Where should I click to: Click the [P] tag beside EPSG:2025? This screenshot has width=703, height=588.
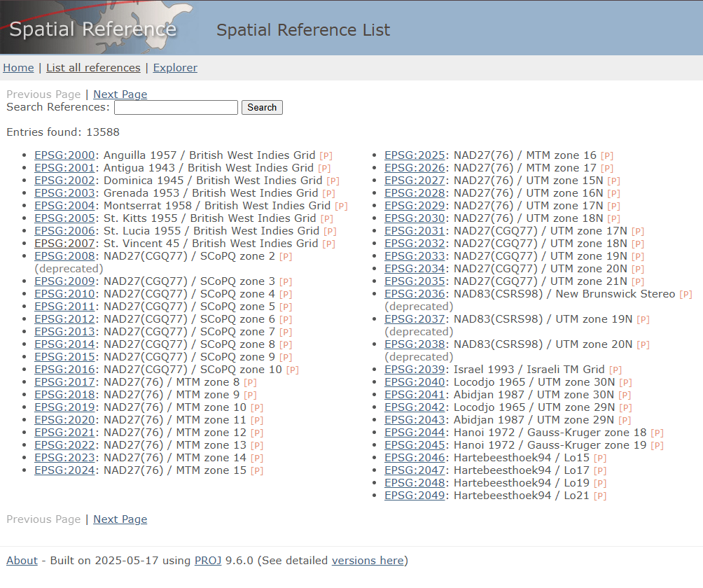coord(607,156)
